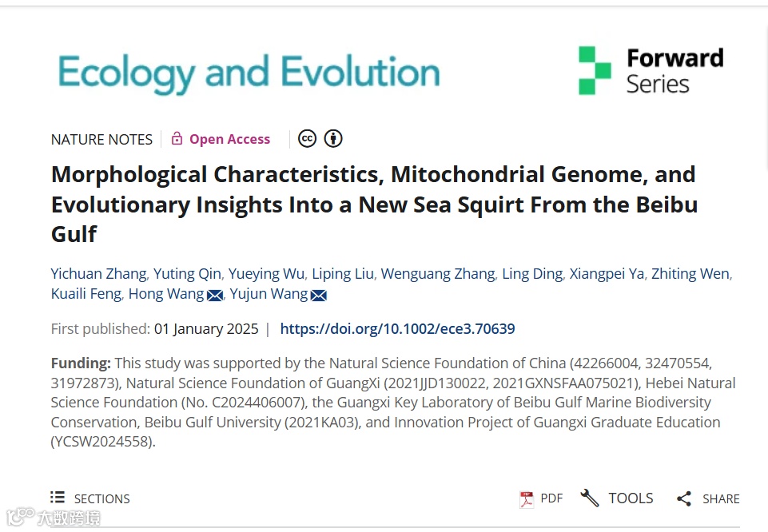Click envelope icon next to Hong Wang

point(215,296)
